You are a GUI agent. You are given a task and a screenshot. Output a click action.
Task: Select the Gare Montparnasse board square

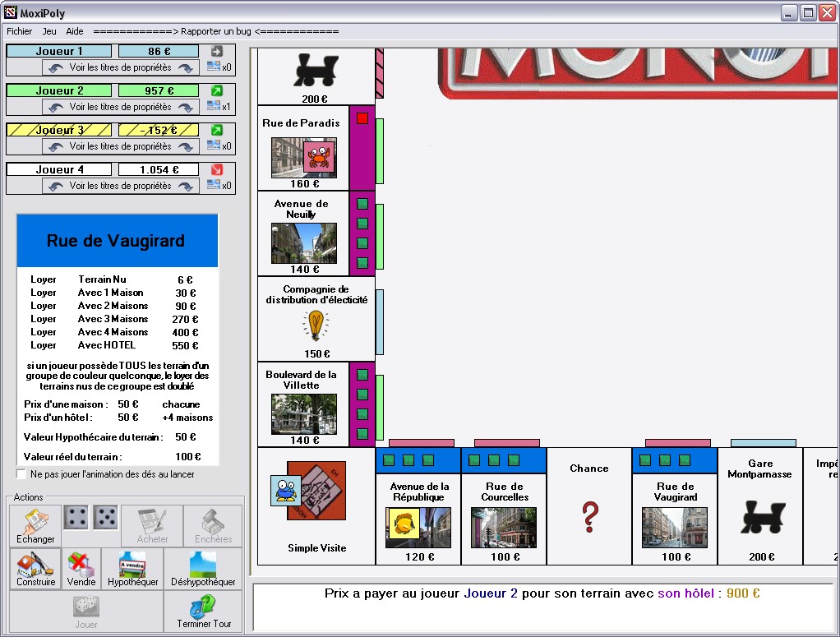[x=759, y=506]
